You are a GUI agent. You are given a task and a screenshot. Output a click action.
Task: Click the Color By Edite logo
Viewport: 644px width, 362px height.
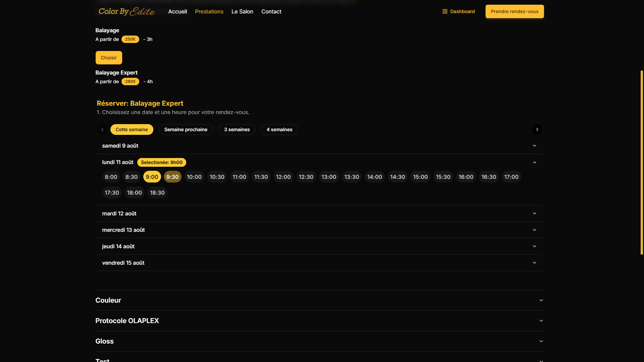[126, 11]
